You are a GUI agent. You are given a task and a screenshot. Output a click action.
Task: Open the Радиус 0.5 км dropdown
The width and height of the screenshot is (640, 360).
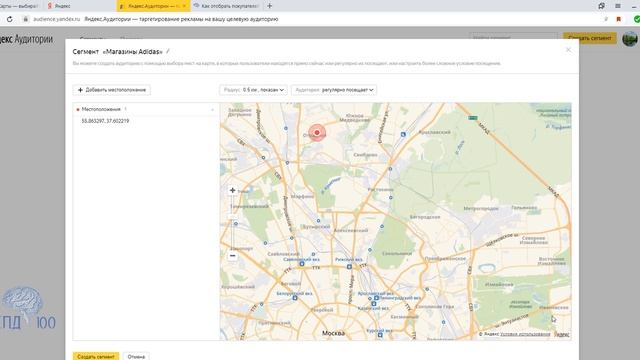pyautogui.click(x=253, y=90)
